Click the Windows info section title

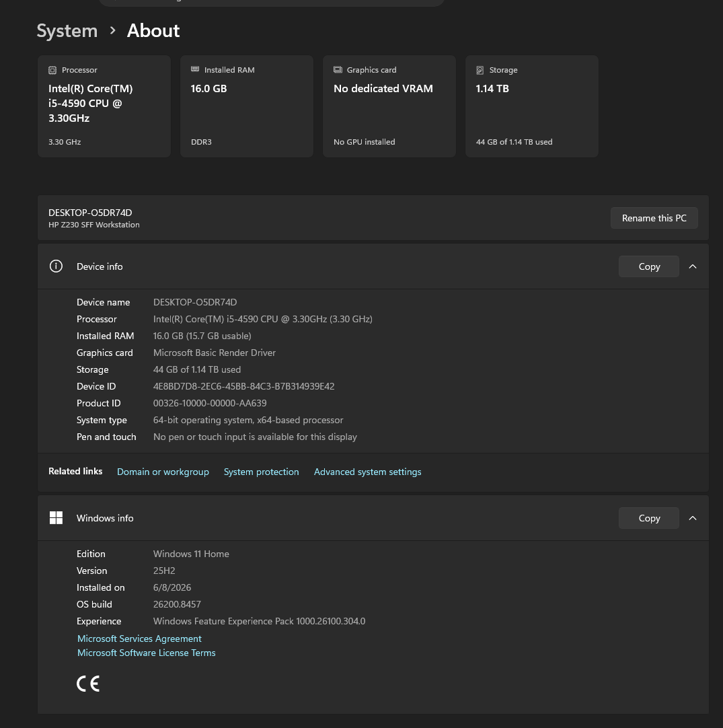105,518
